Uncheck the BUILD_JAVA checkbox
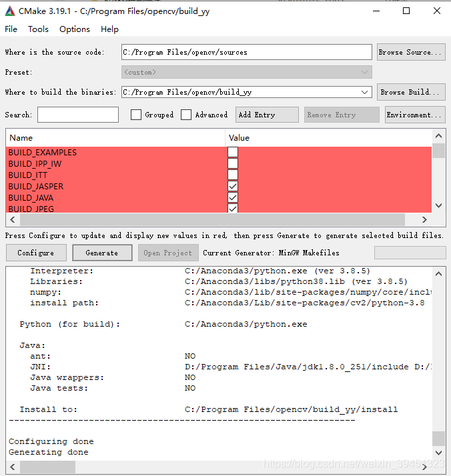The height and width of the screenshot is (476, 451). tap(233, 197)
